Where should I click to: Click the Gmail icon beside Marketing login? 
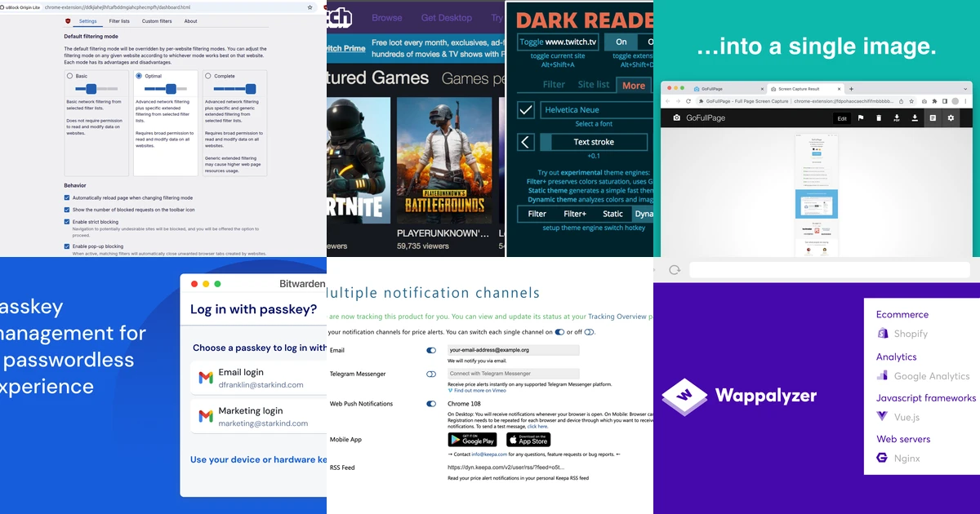(x=206, y=417)
